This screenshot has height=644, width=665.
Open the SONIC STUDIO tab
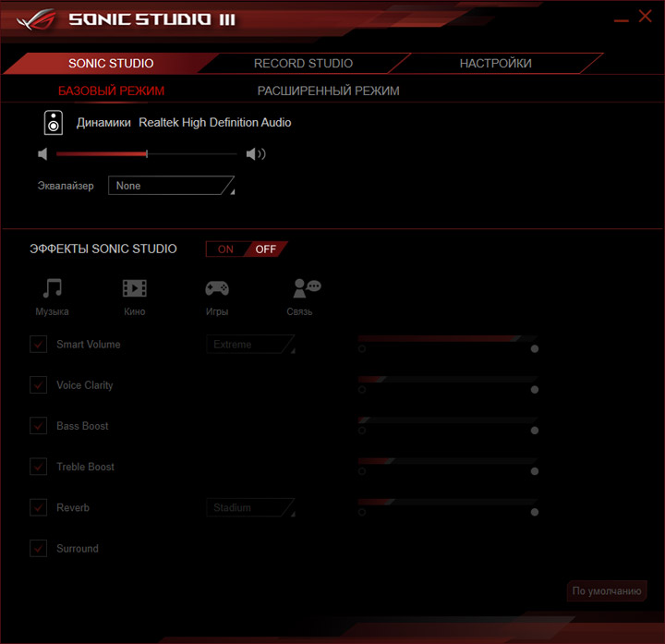point(111,63)
